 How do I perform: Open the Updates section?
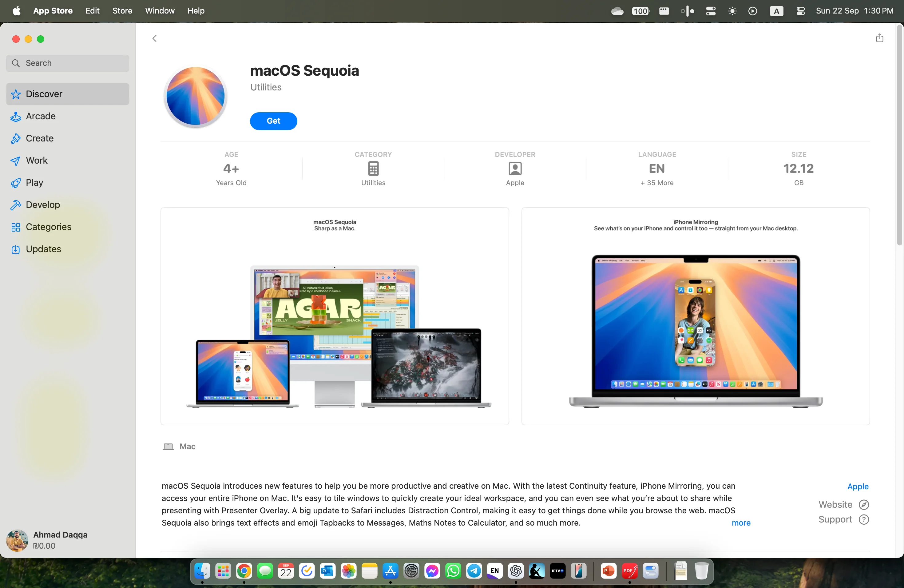(43, 248)
